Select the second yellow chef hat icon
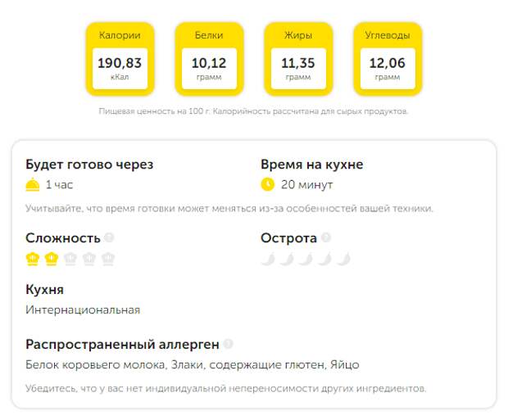 pos(51,259)
